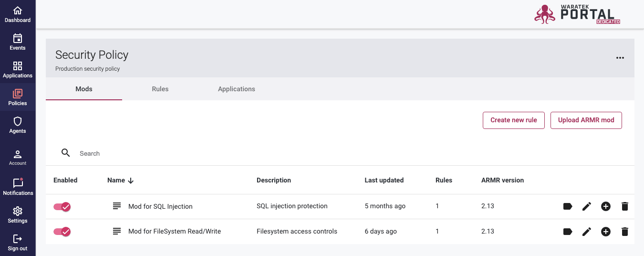Switch to the Applications tab
Image resolution: width=644 pixels, height=256 pixels.
237,89
